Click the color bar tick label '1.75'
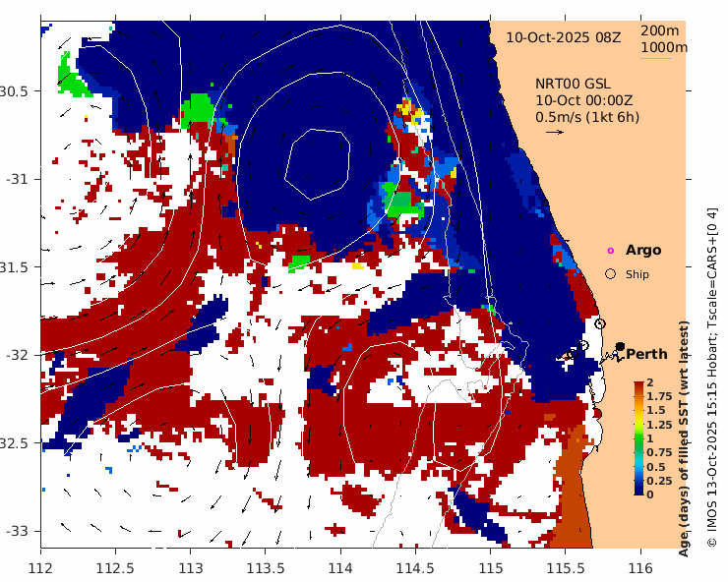728x582 pixels. (x=659, y=396)
